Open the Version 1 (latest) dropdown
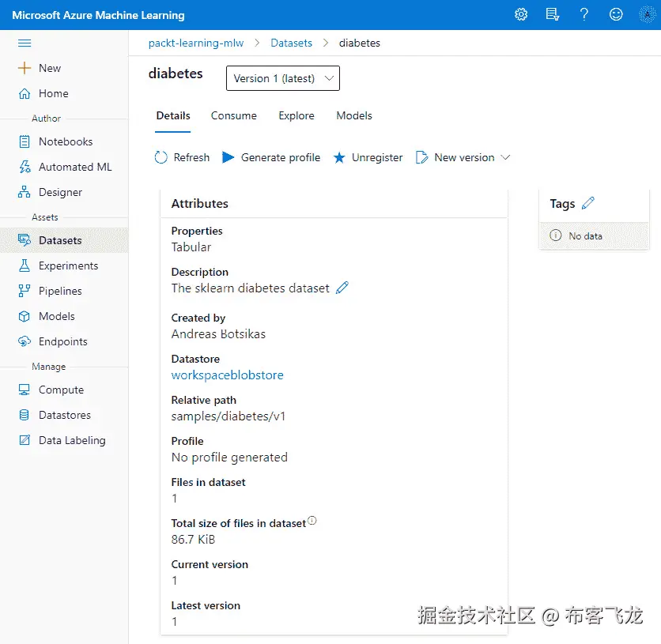 282,78
